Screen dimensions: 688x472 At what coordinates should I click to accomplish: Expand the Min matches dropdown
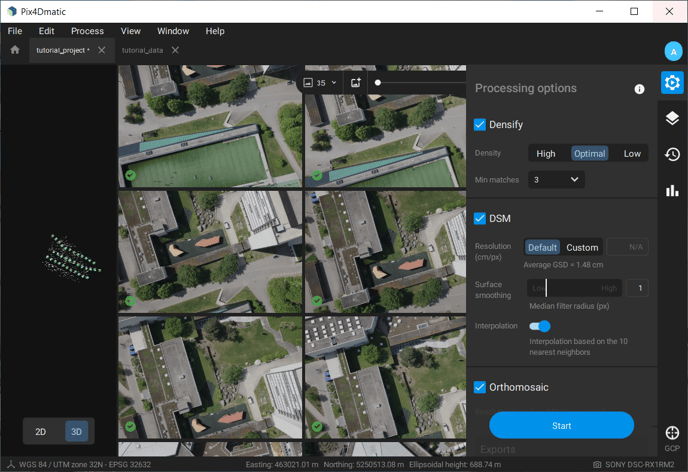(x=556, y=180)
